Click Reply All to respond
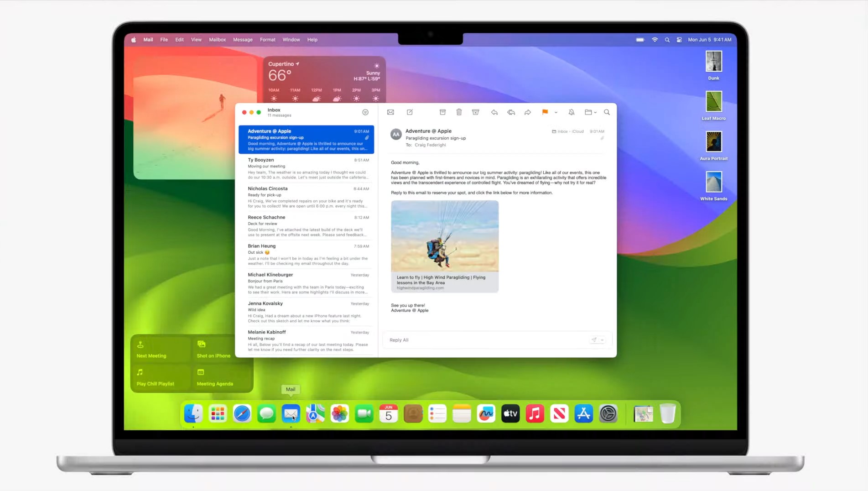The width and height of the screenshot is (868, 491). tap(399, 340)
